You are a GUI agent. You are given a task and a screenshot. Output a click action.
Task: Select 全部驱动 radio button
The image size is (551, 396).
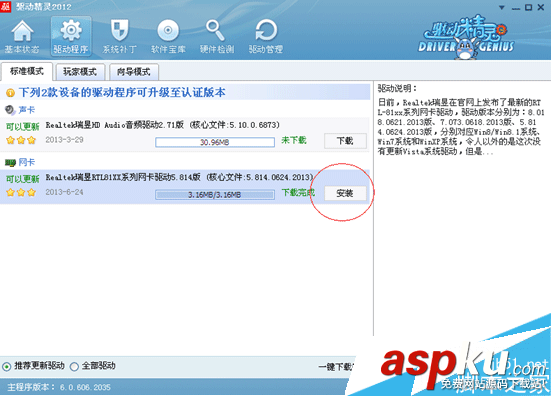point(74,367)
